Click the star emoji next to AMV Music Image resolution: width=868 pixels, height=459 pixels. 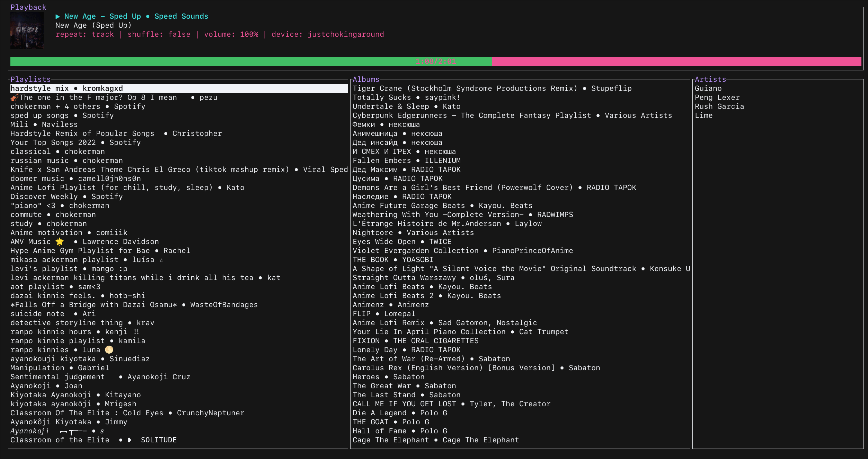(60, 242)
